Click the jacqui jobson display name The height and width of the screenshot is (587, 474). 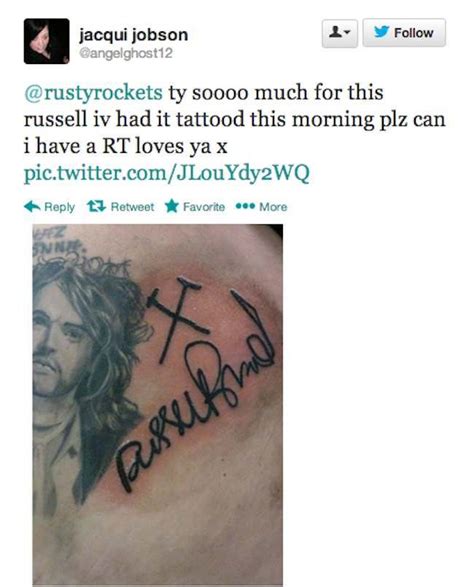(133, 35)
